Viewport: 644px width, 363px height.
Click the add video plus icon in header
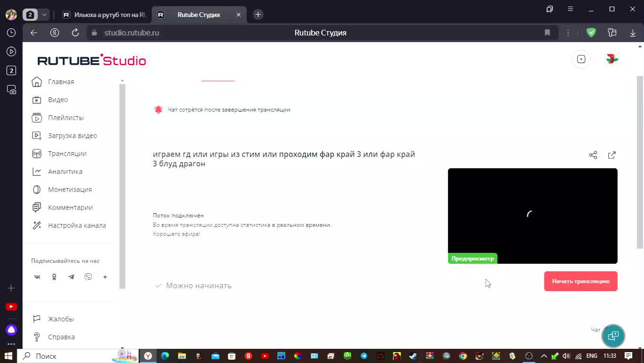point(581,59)
